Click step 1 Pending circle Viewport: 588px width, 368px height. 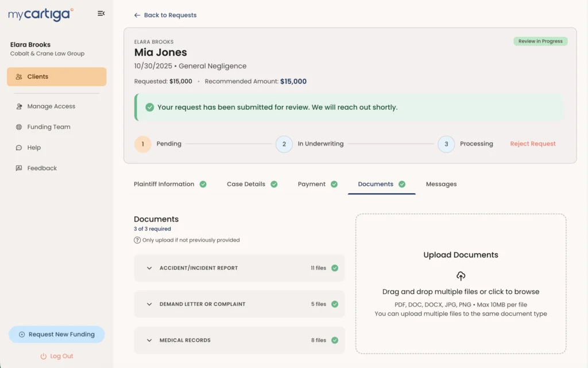click(x=143, y=144)
